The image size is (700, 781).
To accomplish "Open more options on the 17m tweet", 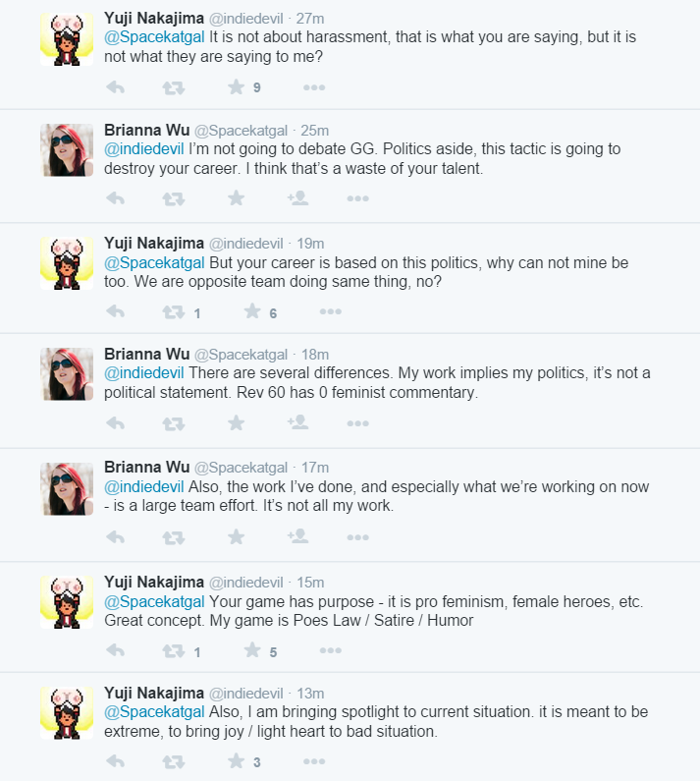I will [357, 537].
